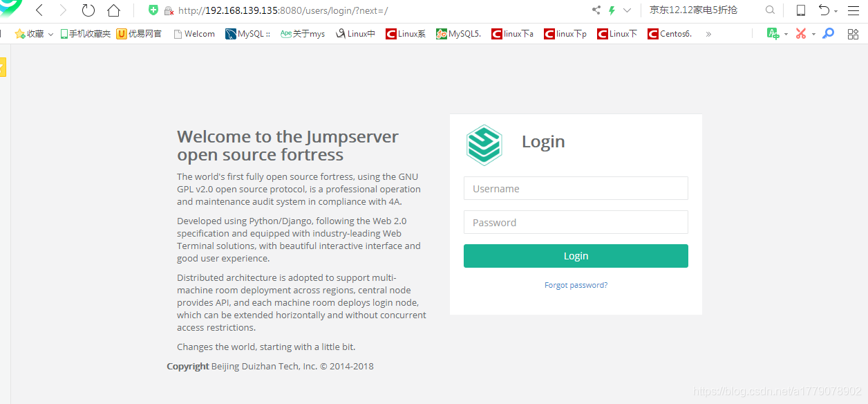Viewport: 868px width, 404px height.
Task: Click the Jumpserver logo icon
Action: 484,145
